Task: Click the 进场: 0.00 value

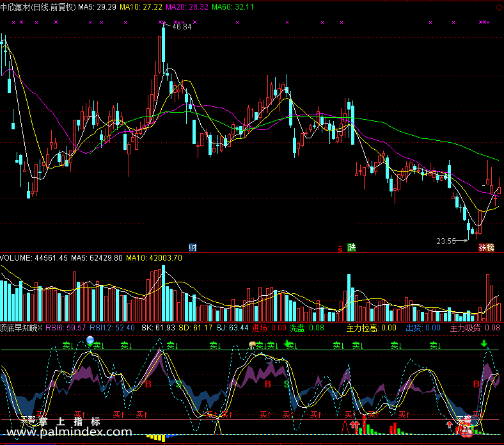Action: pyautogui.click(x=269, y=328)
